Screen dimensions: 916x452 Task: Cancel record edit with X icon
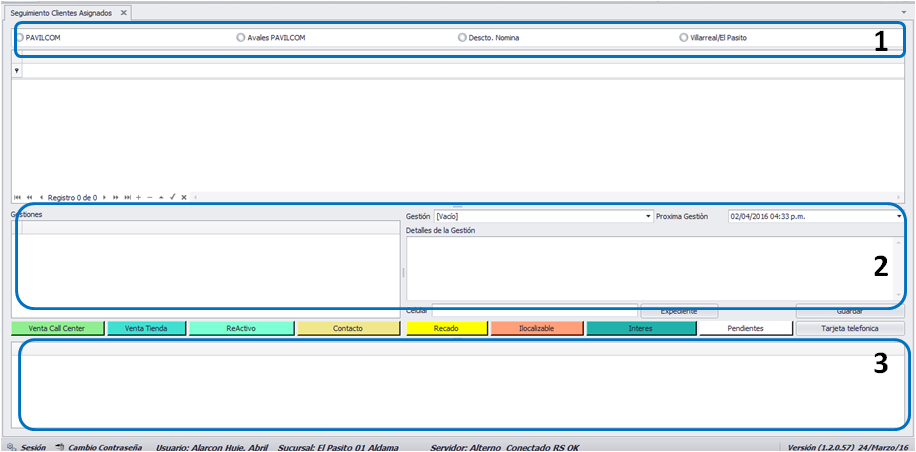(x=184, y=197)
